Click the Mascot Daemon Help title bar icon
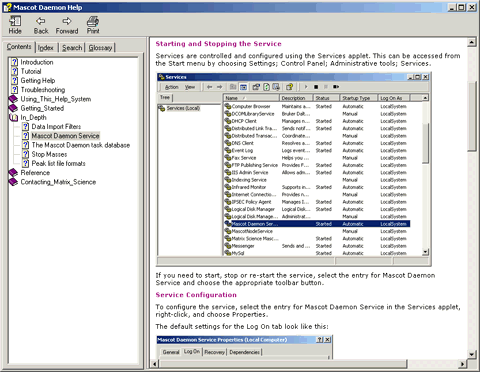Viewport: 480px width, 372px height. pos(7,7)
